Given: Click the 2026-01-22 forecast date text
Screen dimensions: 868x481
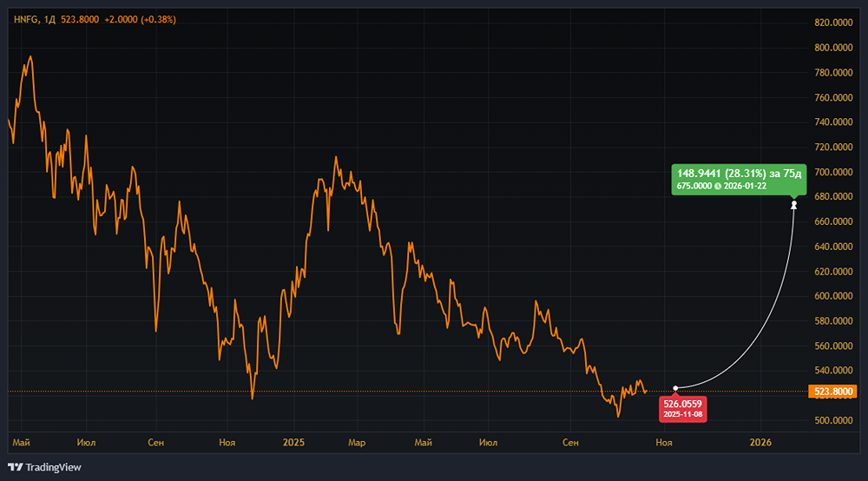Looking at the screenshot, I should [745, 186].
